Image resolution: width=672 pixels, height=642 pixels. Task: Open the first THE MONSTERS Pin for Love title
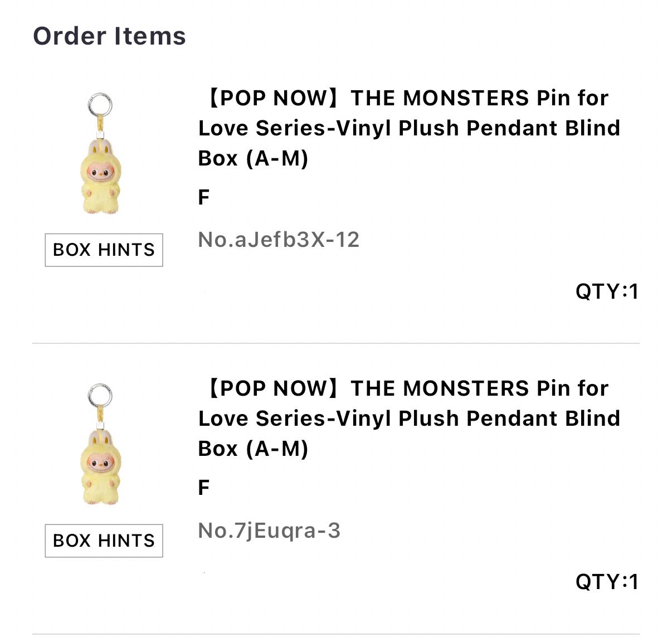click(x=408, y=128)
